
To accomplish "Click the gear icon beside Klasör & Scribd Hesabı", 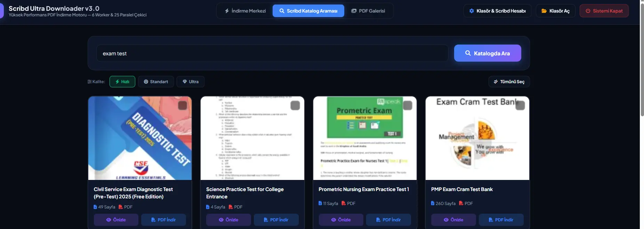I will [472, 11].
